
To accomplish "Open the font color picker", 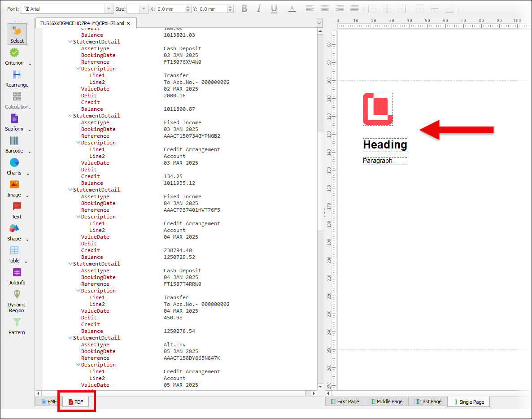I will pos(292,9).
